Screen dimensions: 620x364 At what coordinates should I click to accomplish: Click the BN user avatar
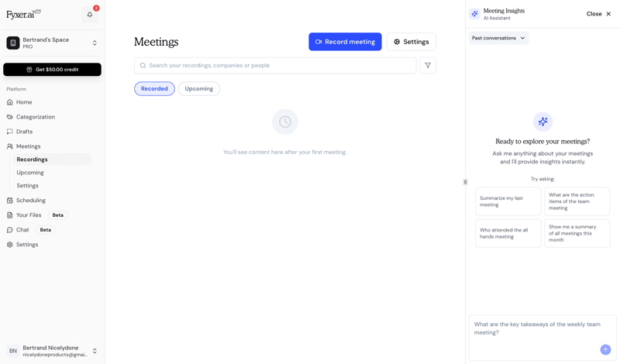(13, 351)
